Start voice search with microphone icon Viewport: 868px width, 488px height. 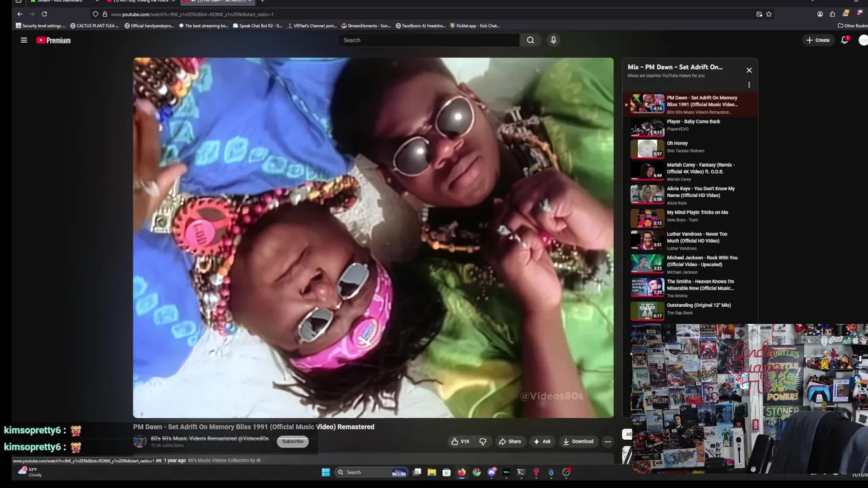point(553,40)
